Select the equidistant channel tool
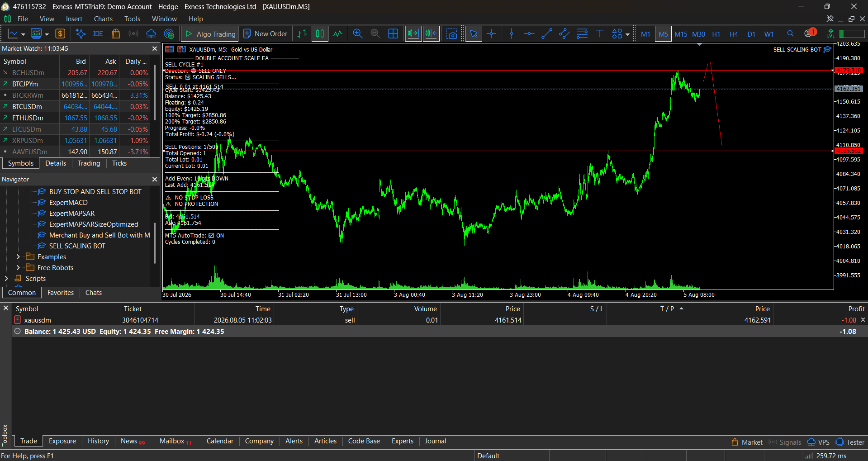This screenshot has width=868, height=461. (564, 34)
